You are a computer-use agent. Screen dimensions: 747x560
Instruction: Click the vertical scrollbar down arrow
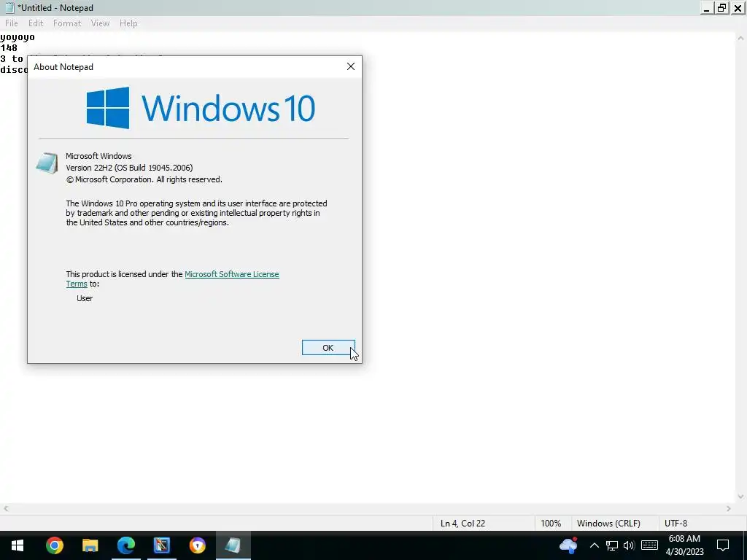pyautogui.click(x=740, y=496)
